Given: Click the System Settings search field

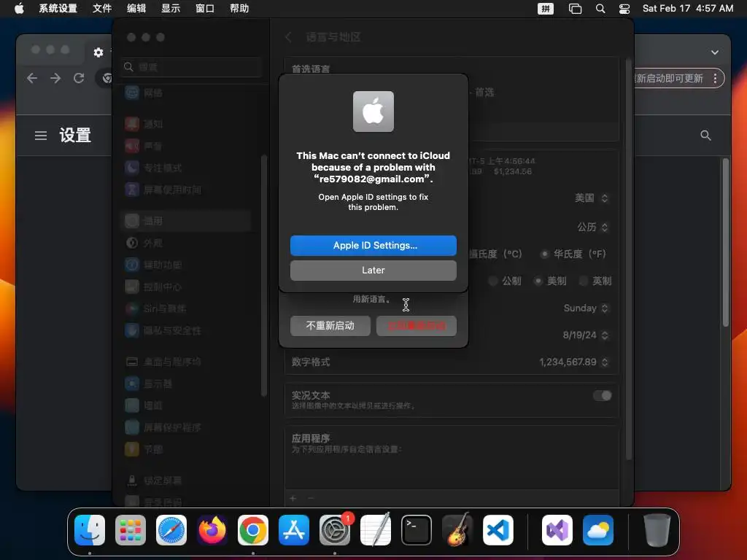Looking at the screenshot, I should click(192, 67).
